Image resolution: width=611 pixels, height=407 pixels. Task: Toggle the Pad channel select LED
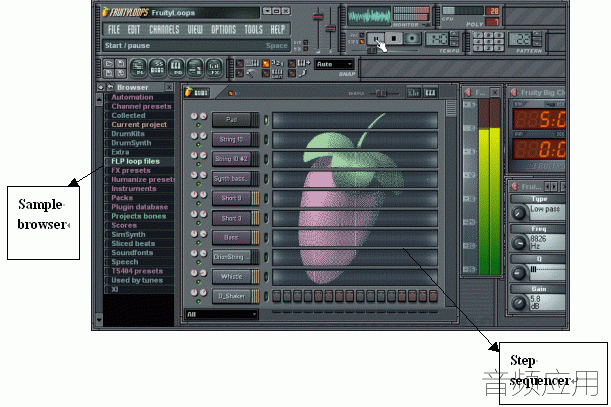point(266,120)
